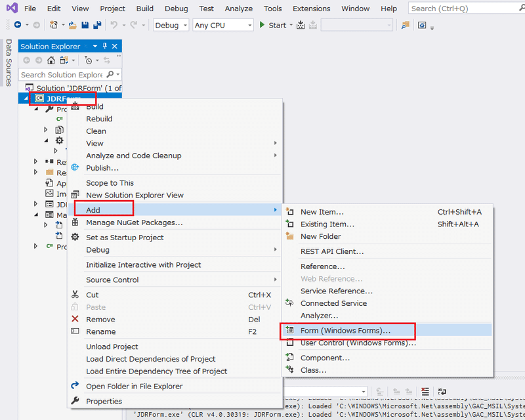Image resolution: width=525 pixels, height=420 pixels.
Task: Click the Navigate Backward toolbar icon
Action: click(x=18, y=25)
